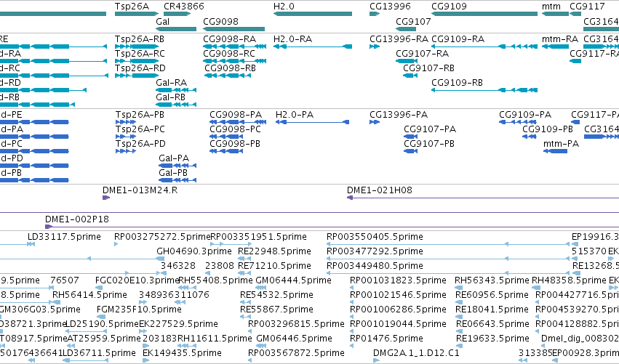Open EST DMG2A.1_1.D12.C1
Screen dimensions: 619x364
(416, 353)
